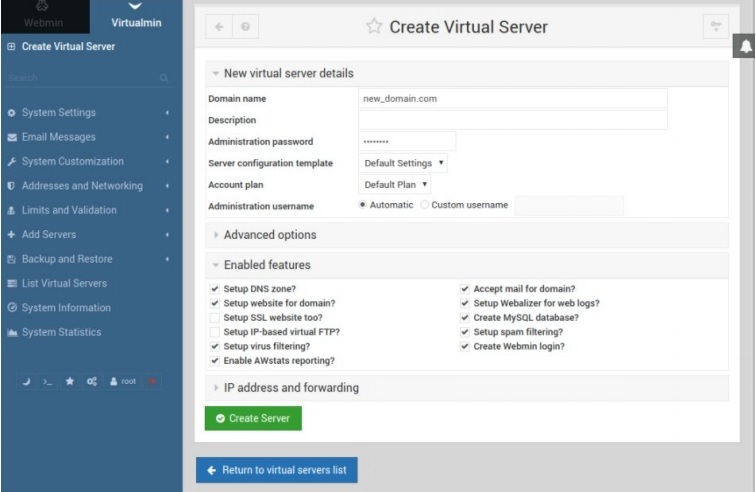This screenshot has height=492, width=756.
Task: Open the notifications bell icon
Action: point(745,46)
